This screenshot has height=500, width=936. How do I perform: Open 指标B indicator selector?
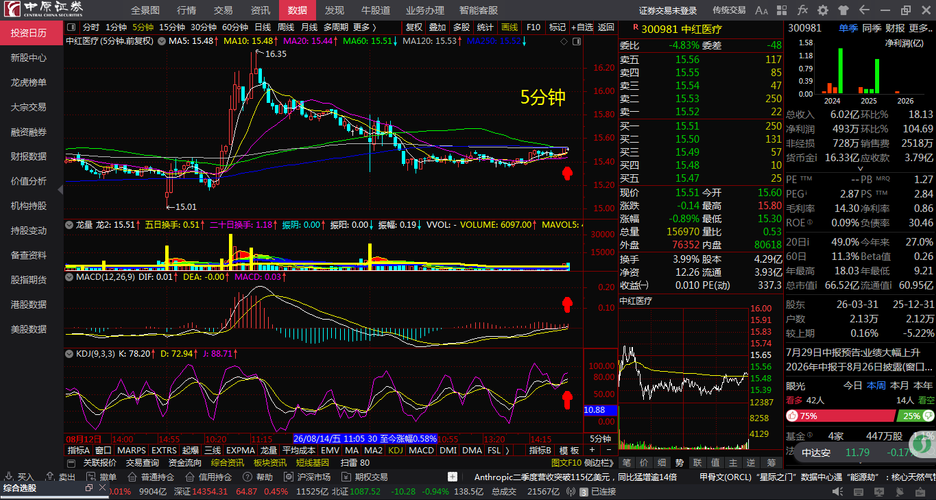[540, 450]
